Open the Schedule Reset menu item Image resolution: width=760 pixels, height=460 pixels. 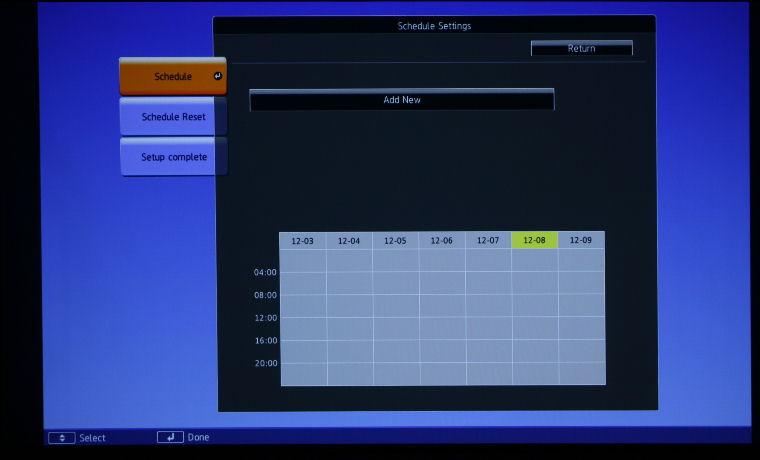[173, 116]
